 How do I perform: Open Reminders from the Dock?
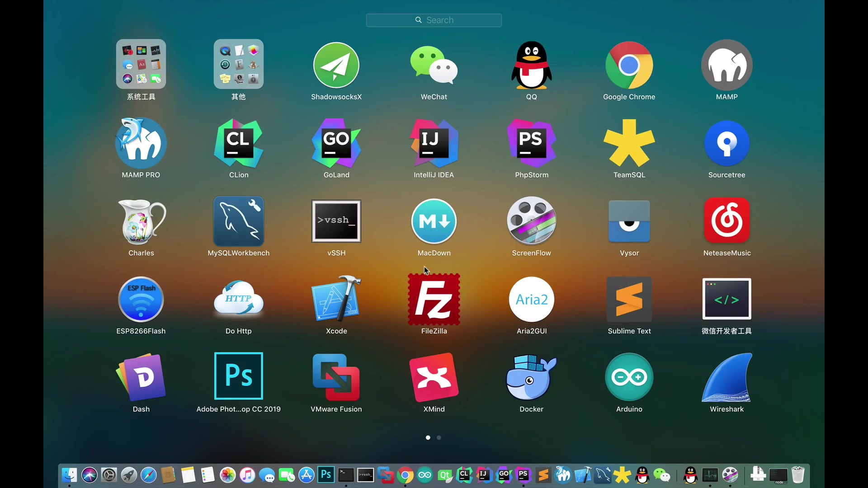pos(208,475)
